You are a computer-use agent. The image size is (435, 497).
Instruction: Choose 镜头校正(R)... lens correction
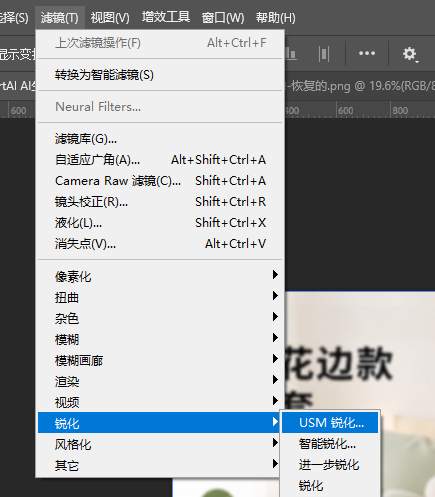pos(160,202)
